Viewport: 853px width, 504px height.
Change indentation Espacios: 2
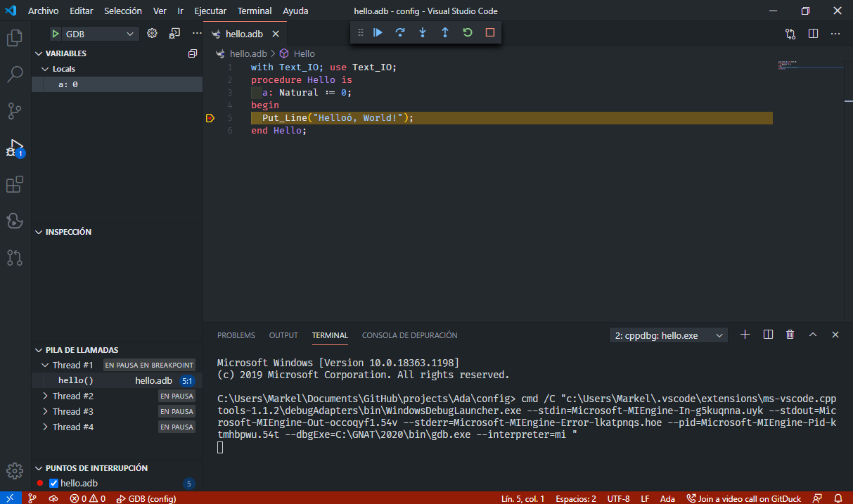coord(575,498)
